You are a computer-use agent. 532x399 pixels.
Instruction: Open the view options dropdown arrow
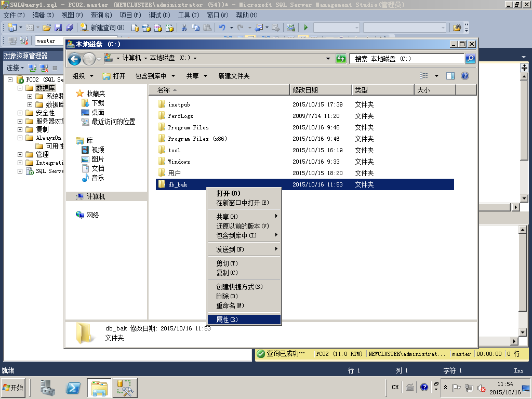click(x=436, y=76)
